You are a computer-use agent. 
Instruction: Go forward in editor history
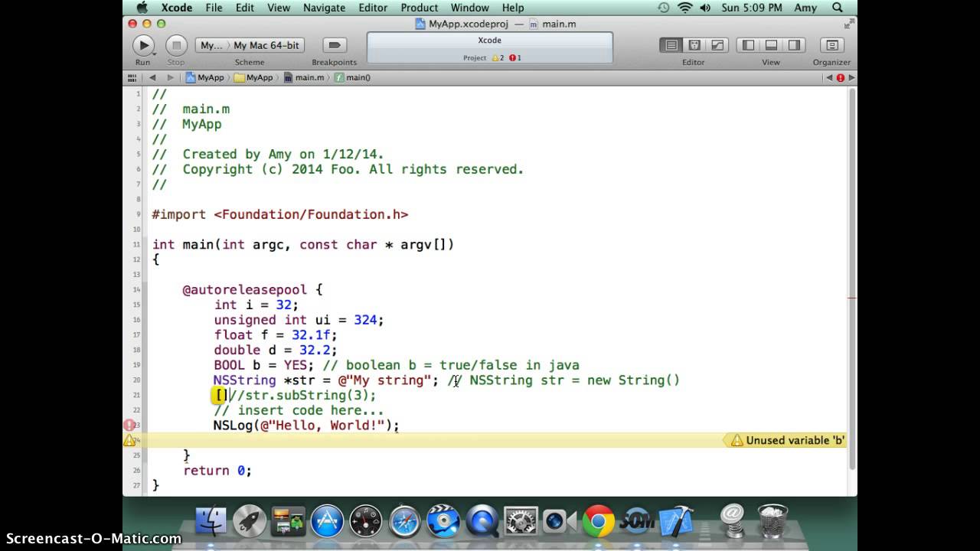(170, 77)
